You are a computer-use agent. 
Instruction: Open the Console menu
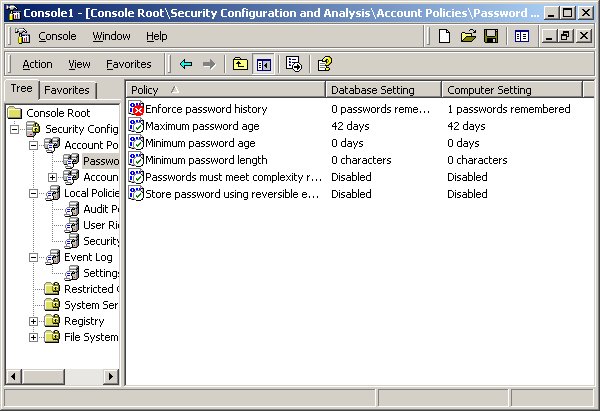57,36
